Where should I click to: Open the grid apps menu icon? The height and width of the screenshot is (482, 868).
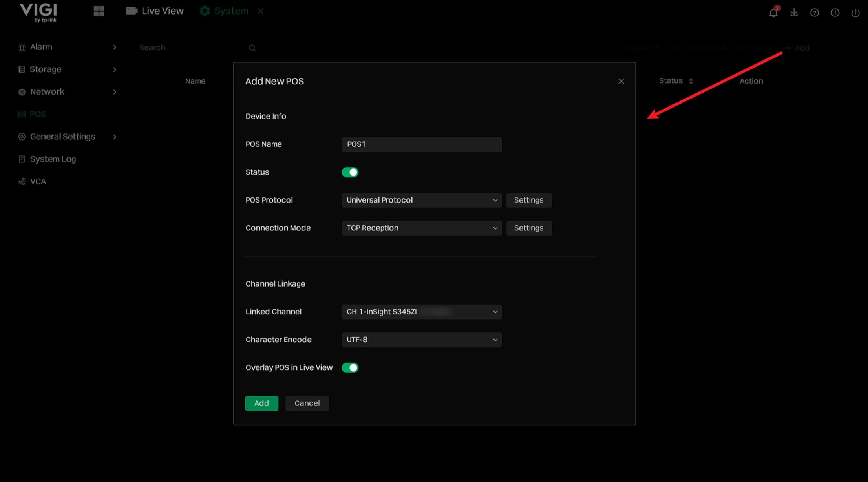[99, 11]
